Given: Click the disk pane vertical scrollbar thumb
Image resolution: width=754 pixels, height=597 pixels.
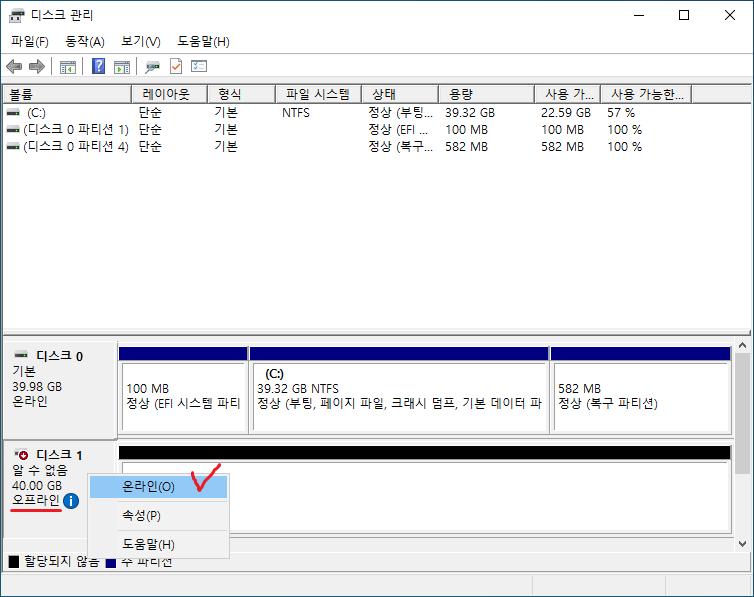Looking at the screenshot, I should 742,413.
